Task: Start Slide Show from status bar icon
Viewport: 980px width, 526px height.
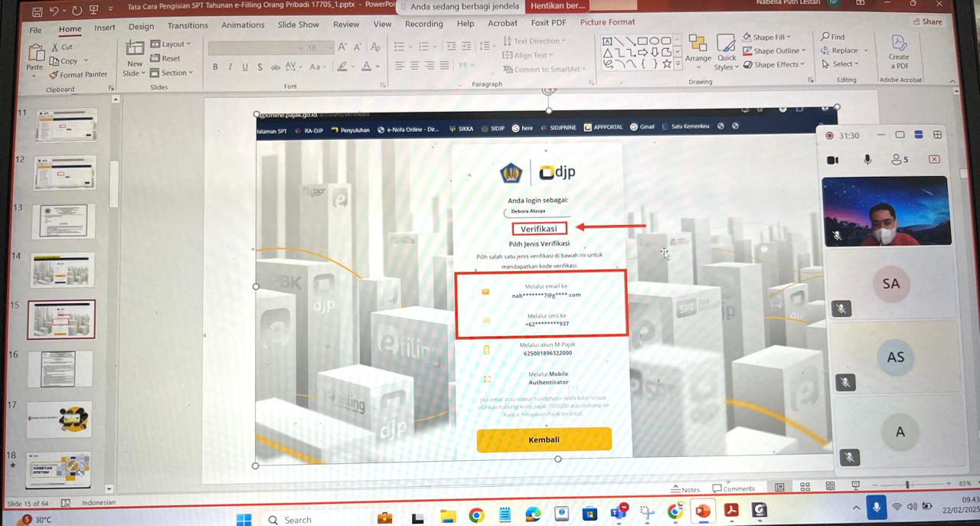Action: pyautogui.click(x=855, y=485)
